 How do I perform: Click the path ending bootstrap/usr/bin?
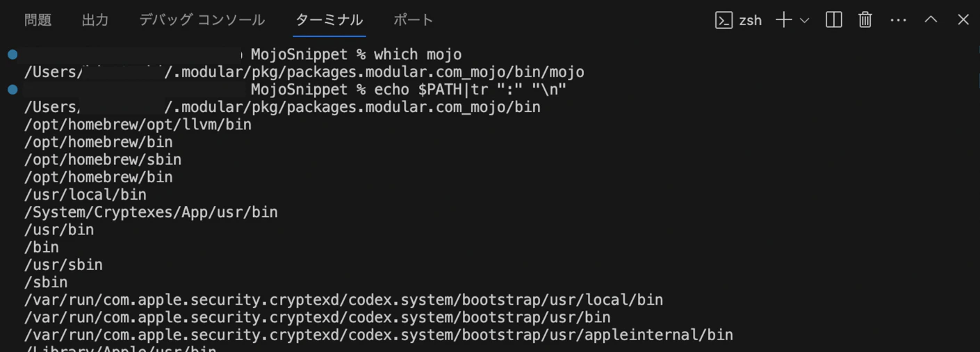click(318, 317)
